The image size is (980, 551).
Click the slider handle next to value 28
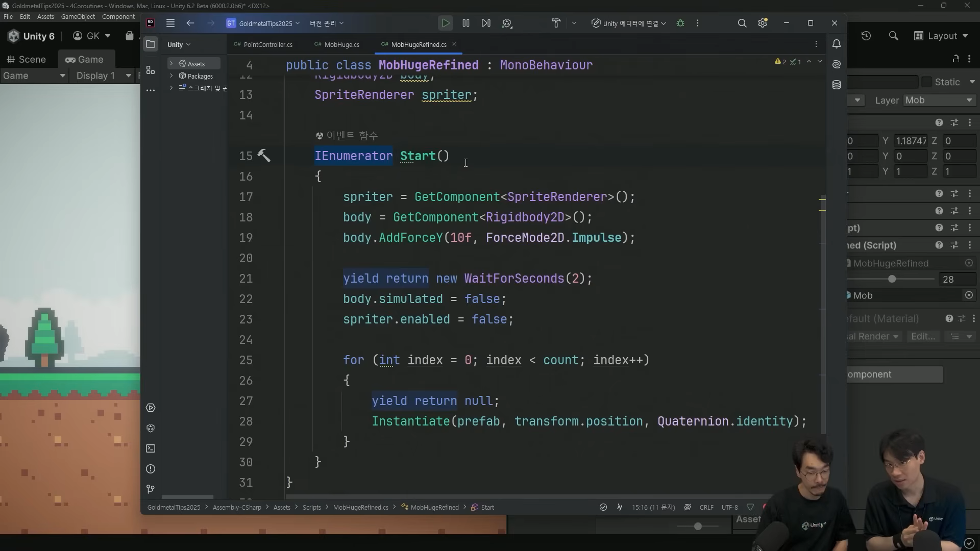pyautogui.click(x=892, y=279)
